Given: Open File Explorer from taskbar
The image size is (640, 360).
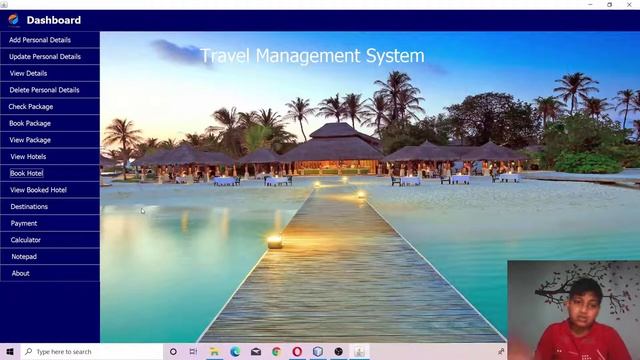Looking at the screenshot, I should click(214, 351).
